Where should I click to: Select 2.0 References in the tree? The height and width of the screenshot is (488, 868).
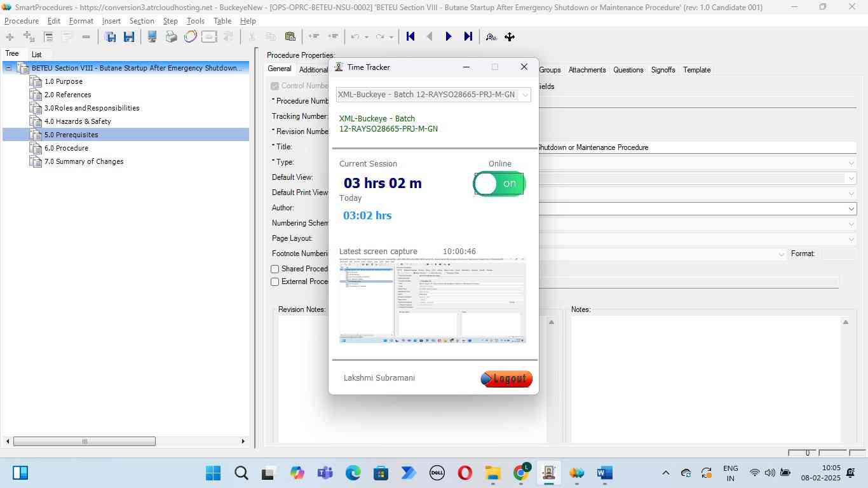pos(68,95)
